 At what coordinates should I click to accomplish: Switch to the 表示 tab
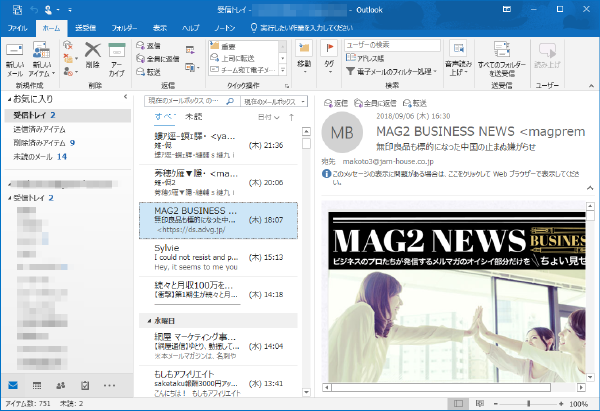click(x=160, y=28)
